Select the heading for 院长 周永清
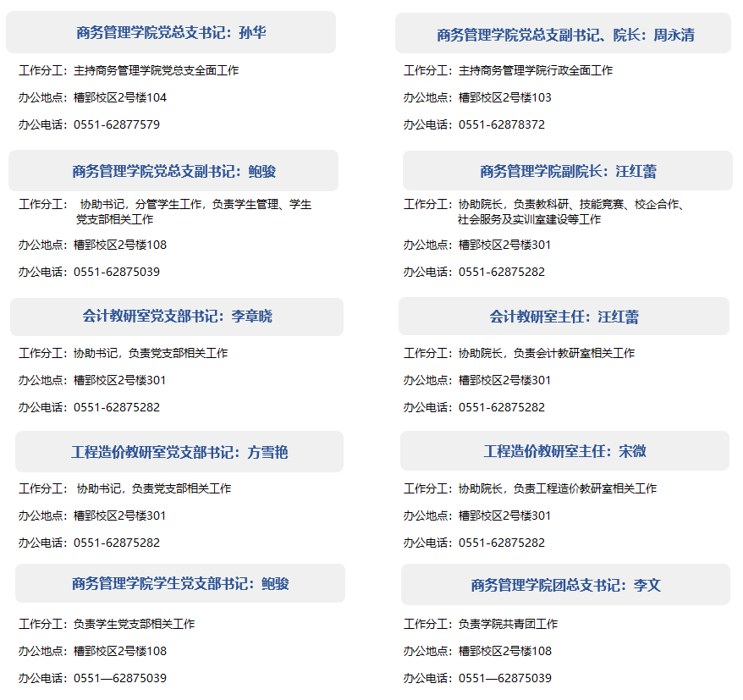 [565, 35]
